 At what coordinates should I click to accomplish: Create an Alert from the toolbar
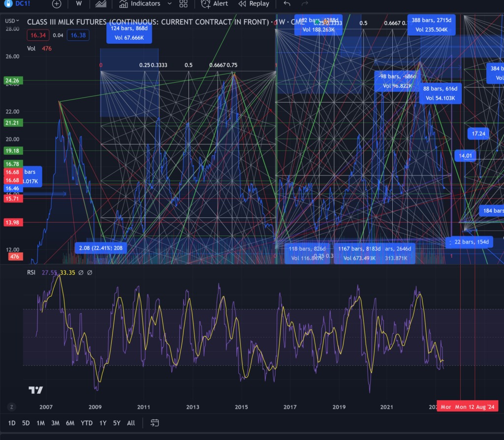pos(215,4)
